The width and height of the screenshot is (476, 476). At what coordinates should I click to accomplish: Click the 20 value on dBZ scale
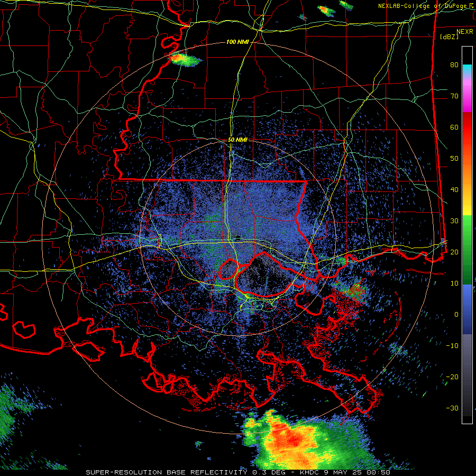point(454,252)
